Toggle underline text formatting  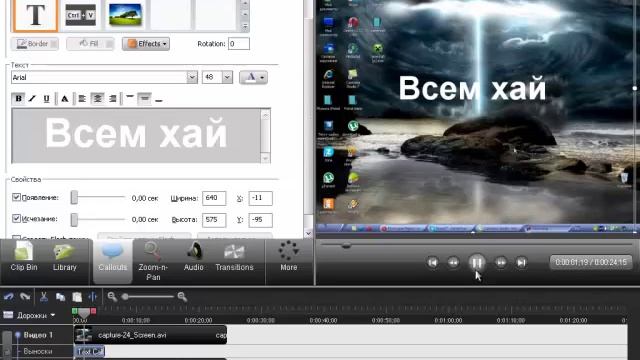point(47,98)
